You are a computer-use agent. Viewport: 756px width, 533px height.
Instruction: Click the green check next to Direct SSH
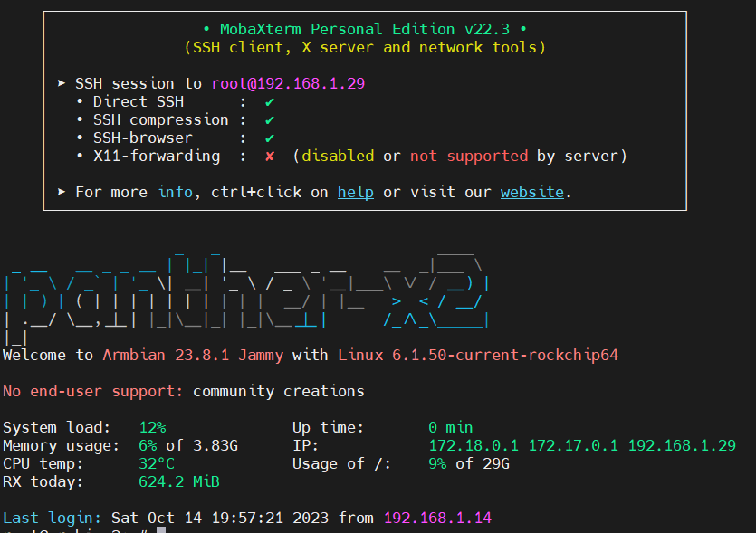click(270, 102)
